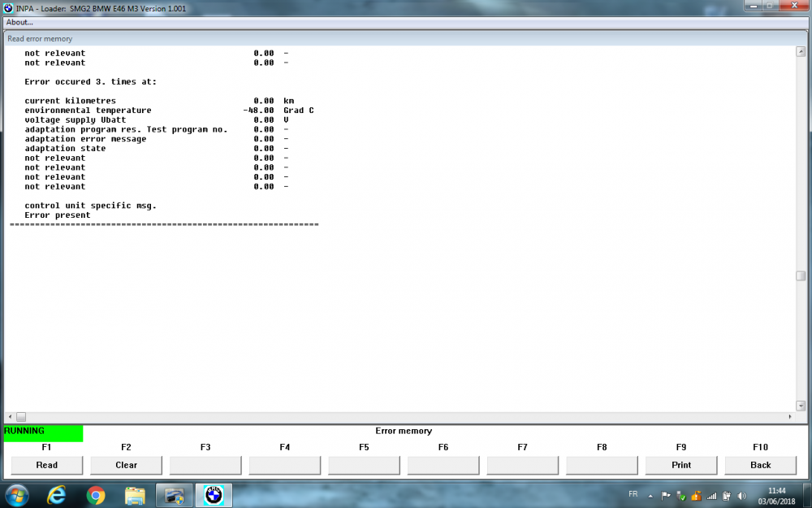The image size is (812, 508).
Task: Click the 'km' unit text
Action: [288, 101]
